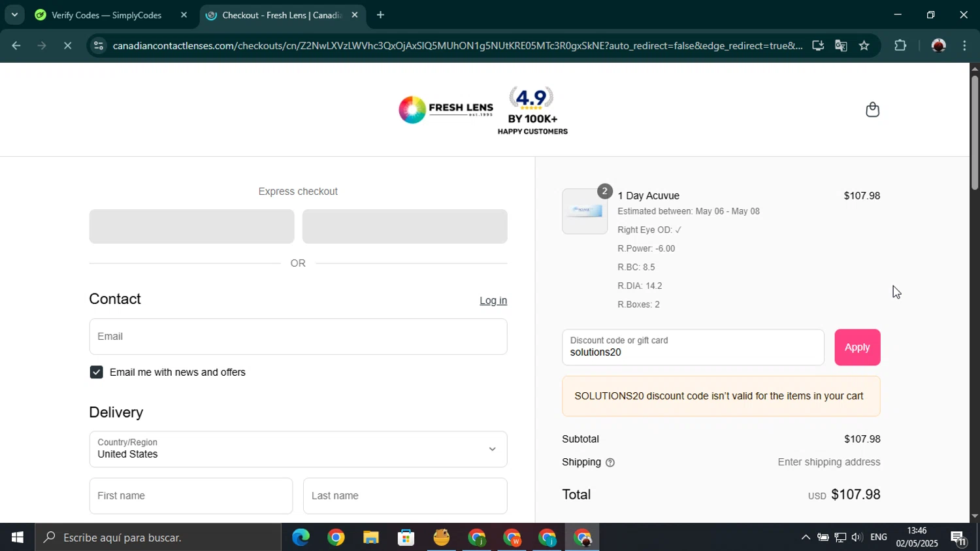Focus the First name field
Viewport: 980px width, 551px height.
(191, 496)
